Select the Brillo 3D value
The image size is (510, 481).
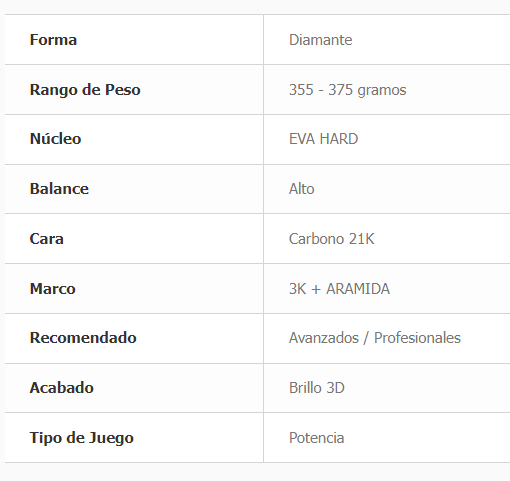pyautogui.click(x=317, y=388)
